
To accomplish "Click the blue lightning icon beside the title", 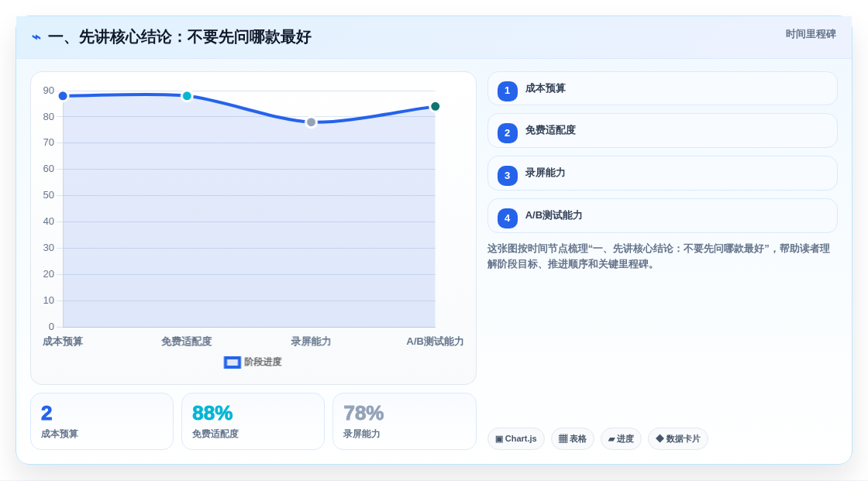I will click(x=36, y=37).
